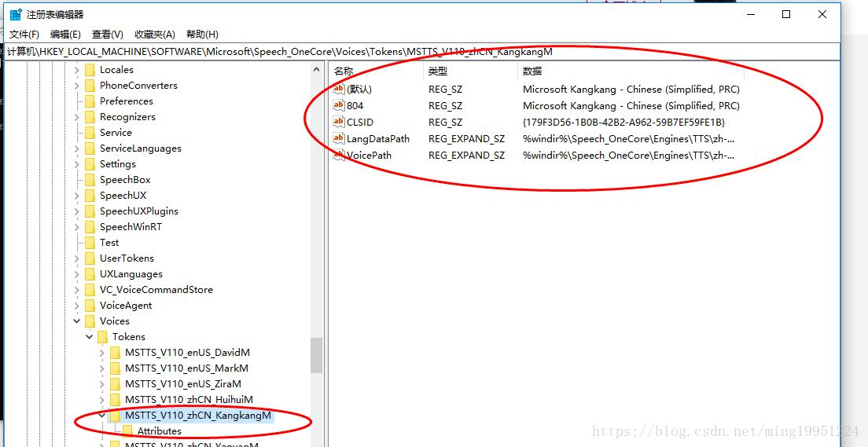Click the registry path address bar

(x=421, y=52)
